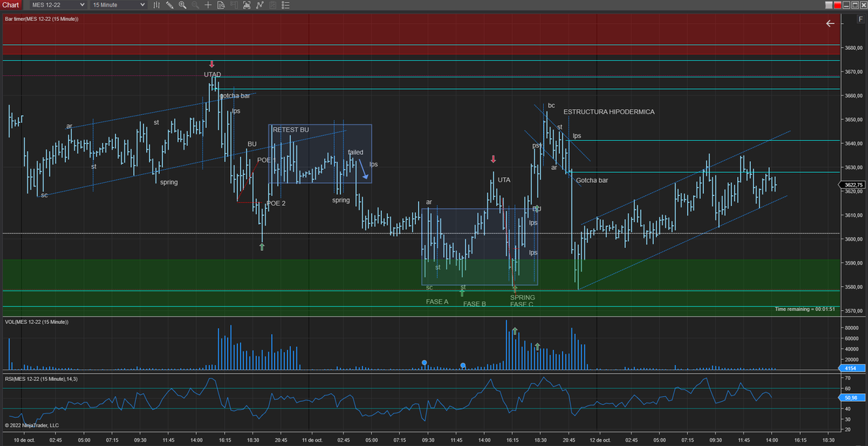Click the psy annotation label

[x=537, y=145]
